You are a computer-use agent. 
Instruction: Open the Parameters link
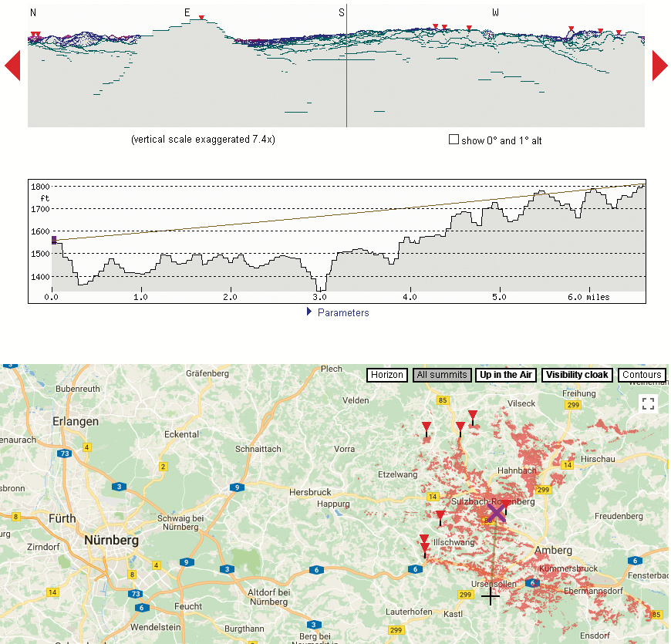click(343, 313)
